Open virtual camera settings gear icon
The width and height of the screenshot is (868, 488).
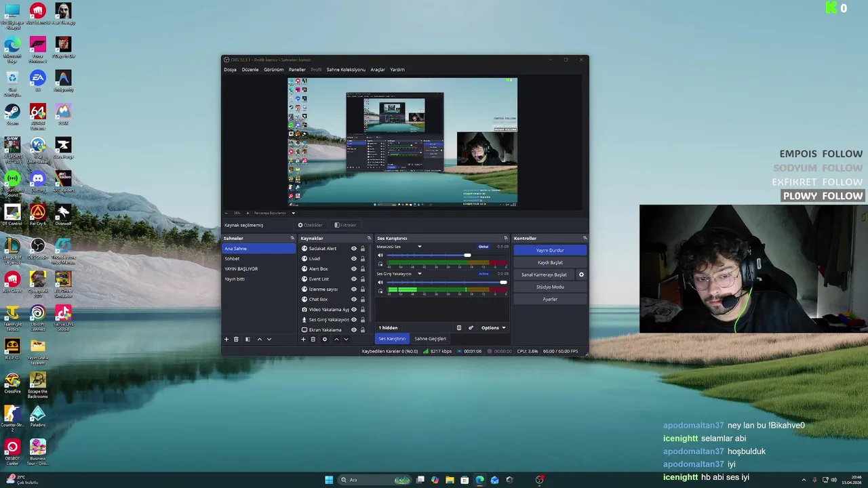(581, 274)
